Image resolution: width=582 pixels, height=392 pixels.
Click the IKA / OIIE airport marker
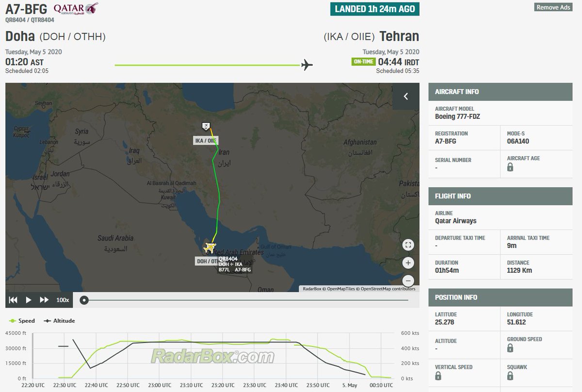(x=206, y=126)
